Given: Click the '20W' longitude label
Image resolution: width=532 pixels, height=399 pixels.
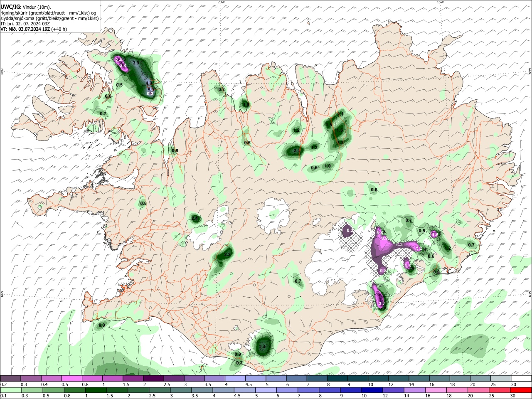Looking at the screenshot, I should point(221,2).
